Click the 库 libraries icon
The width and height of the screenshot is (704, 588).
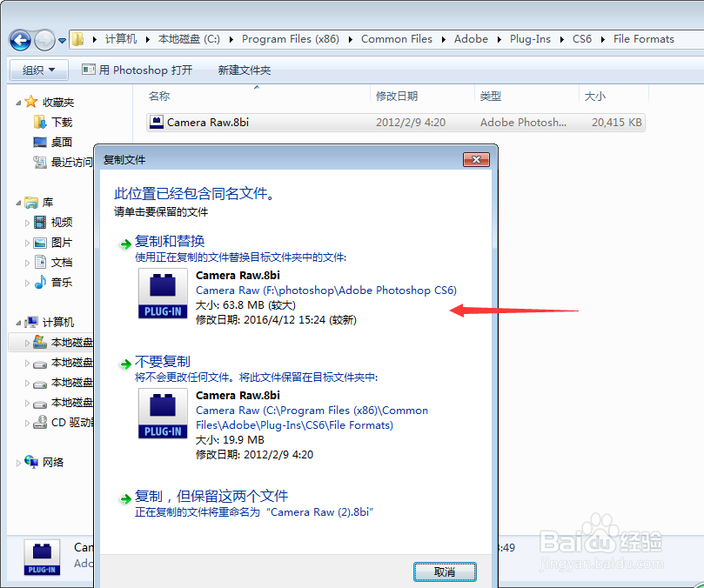tap(31, 203)
